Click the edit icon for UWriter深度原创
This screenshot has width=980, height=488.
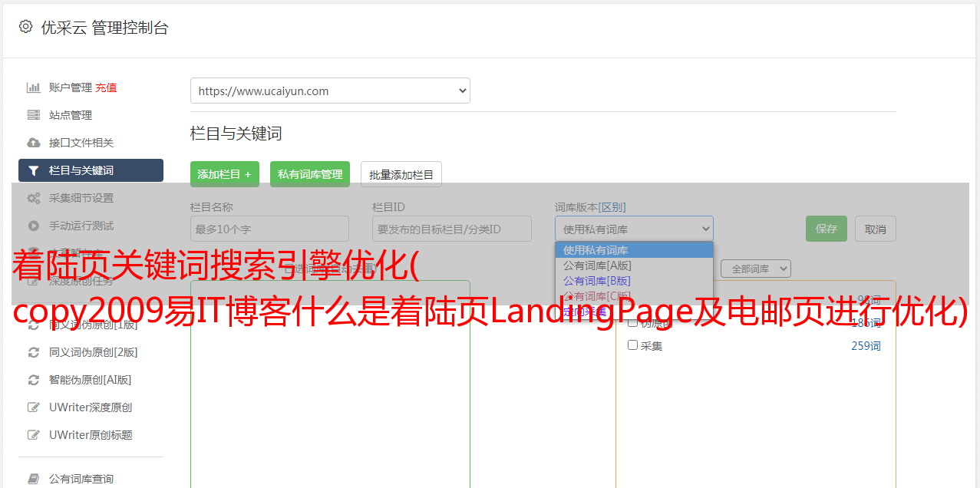pos(33,407)
